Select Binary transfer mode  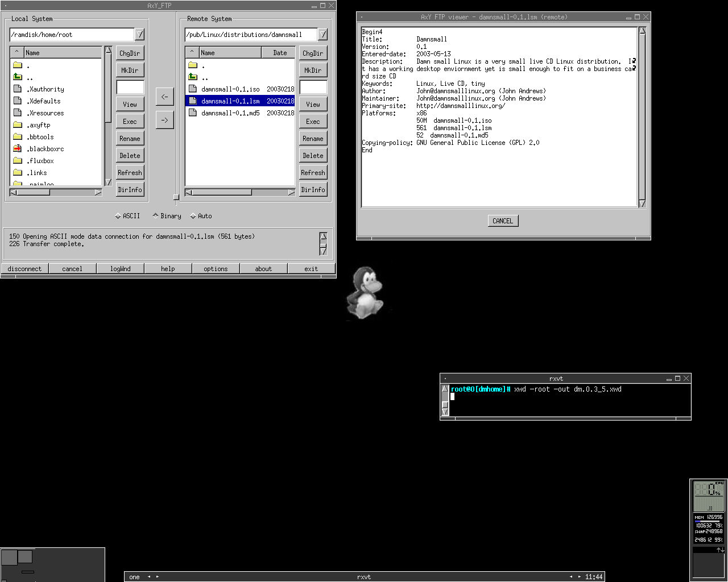click(167, 216)
